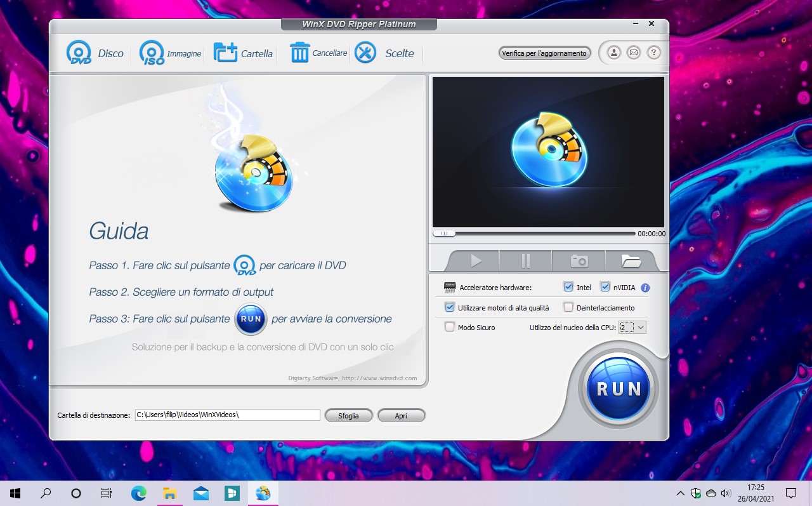Open the Cartella folder loader

coord(243,53)
